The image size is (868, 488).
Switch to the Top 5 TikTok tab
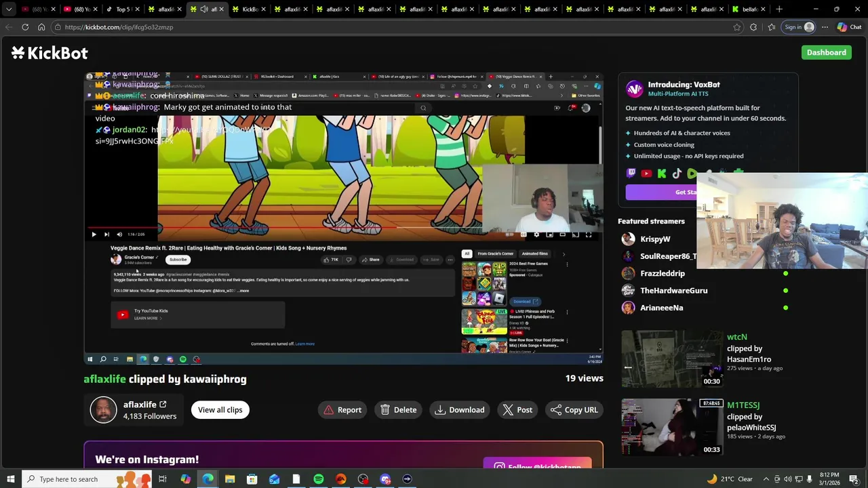tap(122, 9)
